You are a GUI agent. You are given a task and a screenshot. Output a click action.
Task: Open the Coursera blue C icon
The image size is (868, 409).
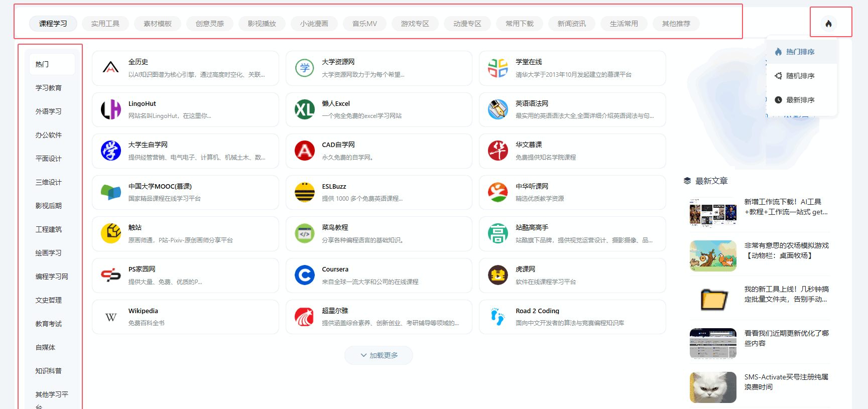304,275
